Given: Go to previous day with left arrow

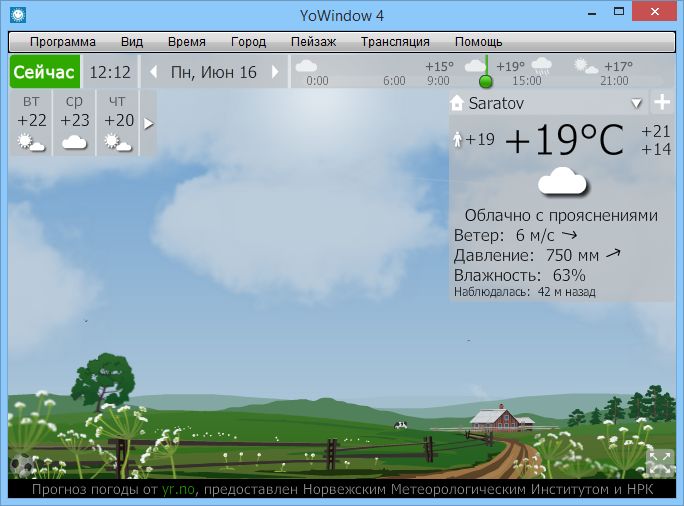Looking at the screenshot, I should coord(153,72).
